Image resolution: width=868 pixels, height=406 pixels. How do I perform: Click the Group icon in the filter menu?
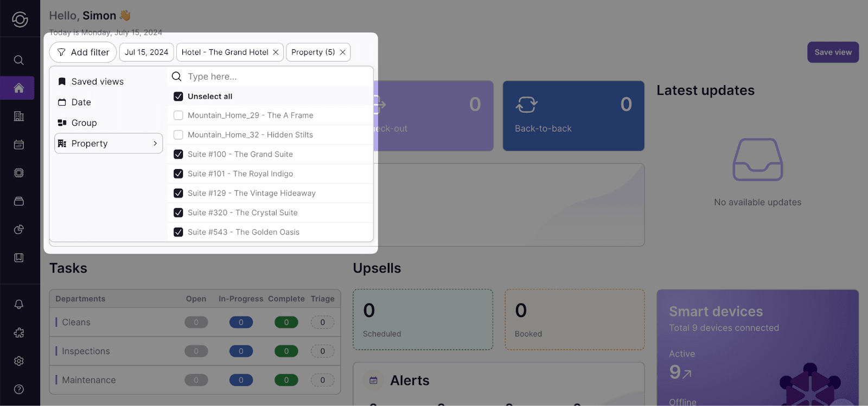[x=62, y=123]
